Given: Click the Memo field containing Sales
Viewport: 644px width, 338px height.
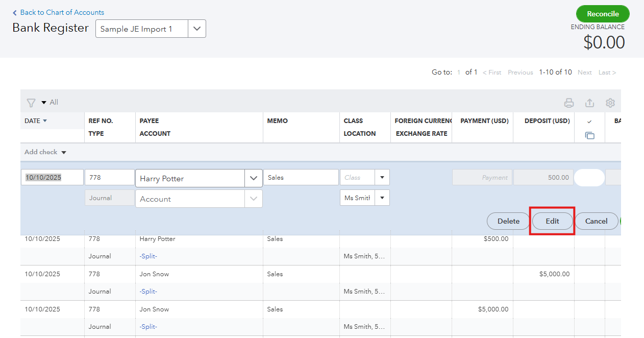Looking at the screenshot, I should (x=301, y=178).
